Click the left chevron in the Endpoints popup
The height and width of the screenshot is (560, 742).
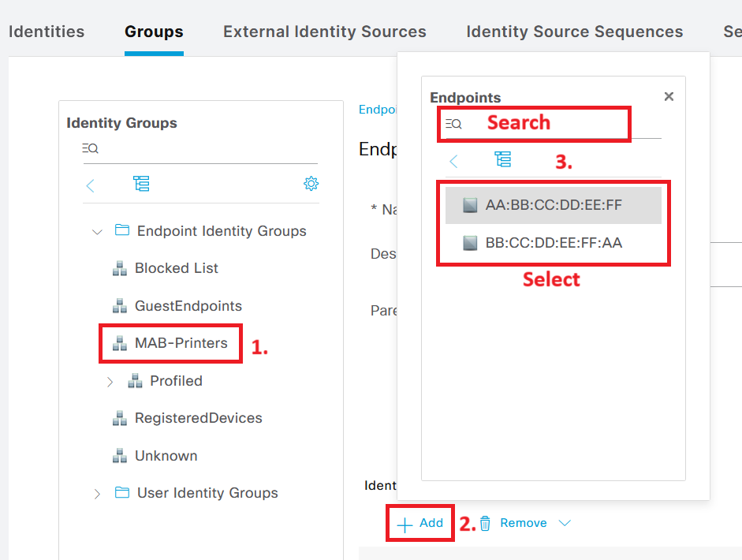pos(453,160)
